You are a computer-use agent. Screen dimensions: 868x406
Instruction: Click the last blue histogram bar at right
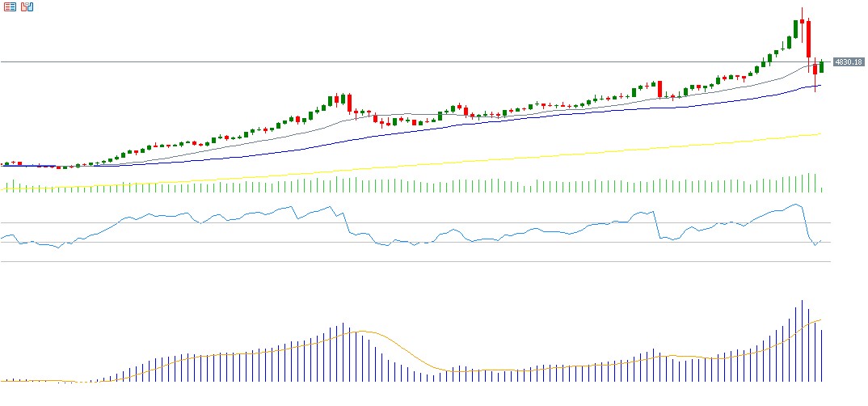(x=821, y=356)
